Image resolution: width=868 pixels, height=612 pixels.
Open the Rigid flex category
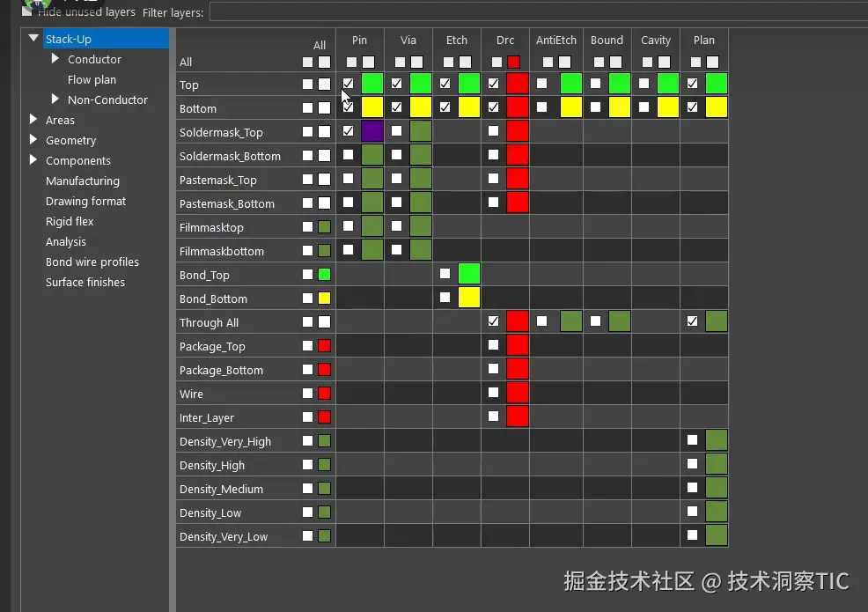[x=70, y=222]
